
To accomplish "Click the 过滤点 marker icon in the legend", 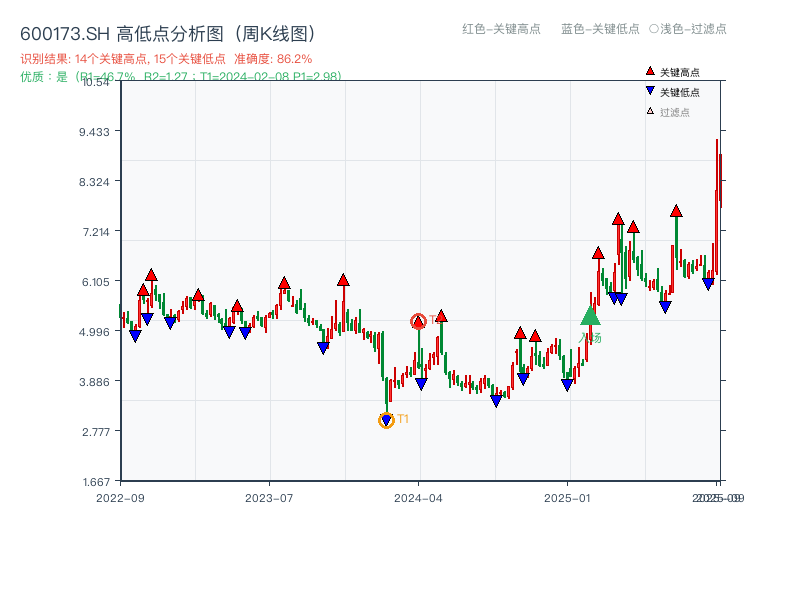I will pyautogui.click(x=648, y=112).
